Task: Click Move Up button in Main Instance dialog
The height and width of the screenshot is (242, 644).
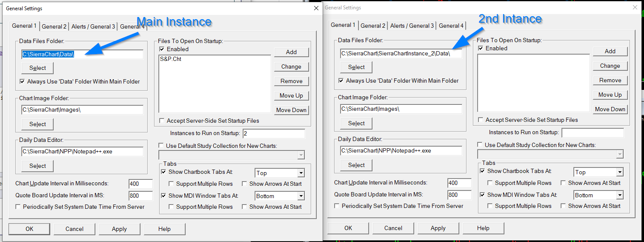Action: 291,95
